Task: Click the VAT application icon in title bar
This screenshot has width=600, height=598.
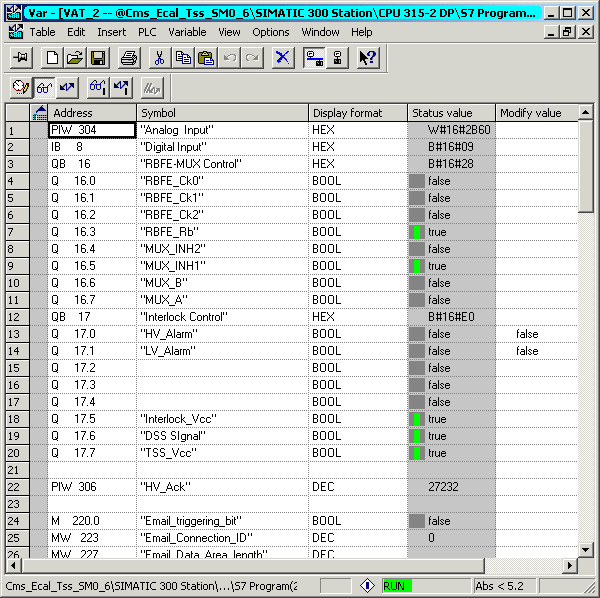Action: coord(14,13)
